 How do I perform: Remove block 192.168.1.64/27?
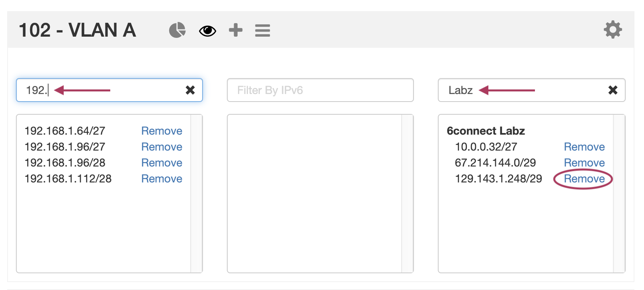(162, 131)
